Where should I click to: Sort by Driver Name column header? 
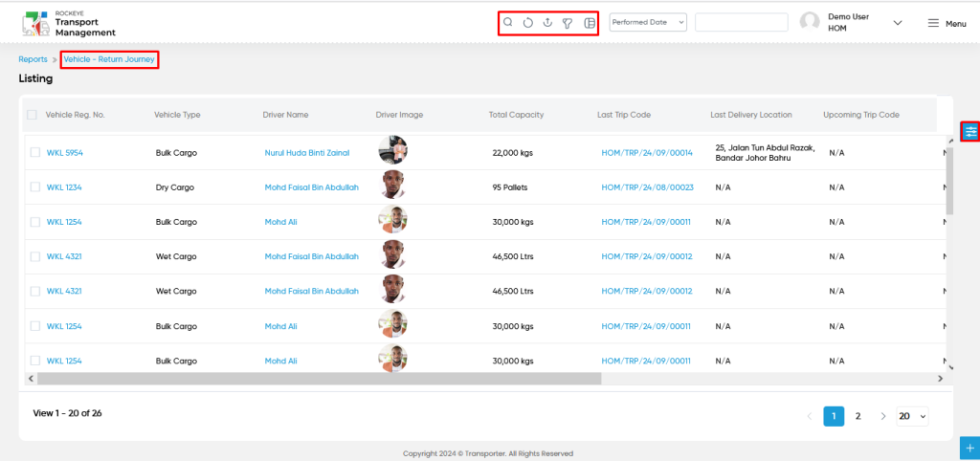(285, 115)
